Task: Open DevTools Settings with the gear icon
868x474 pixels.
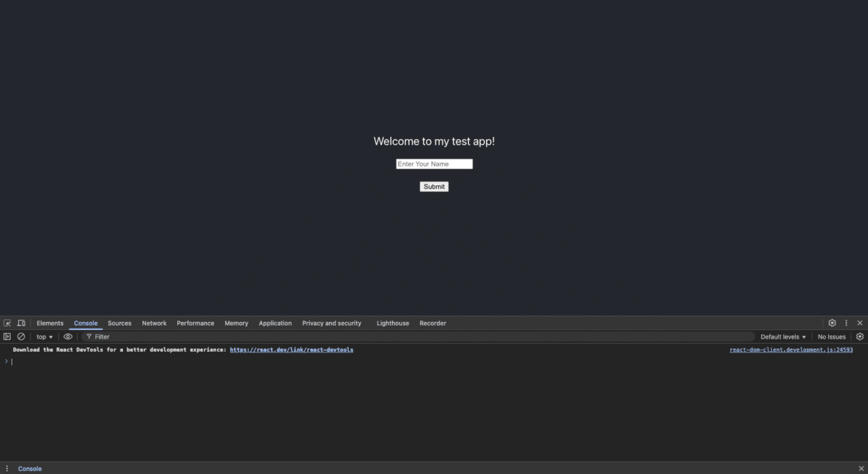Action: pos(833,323)
